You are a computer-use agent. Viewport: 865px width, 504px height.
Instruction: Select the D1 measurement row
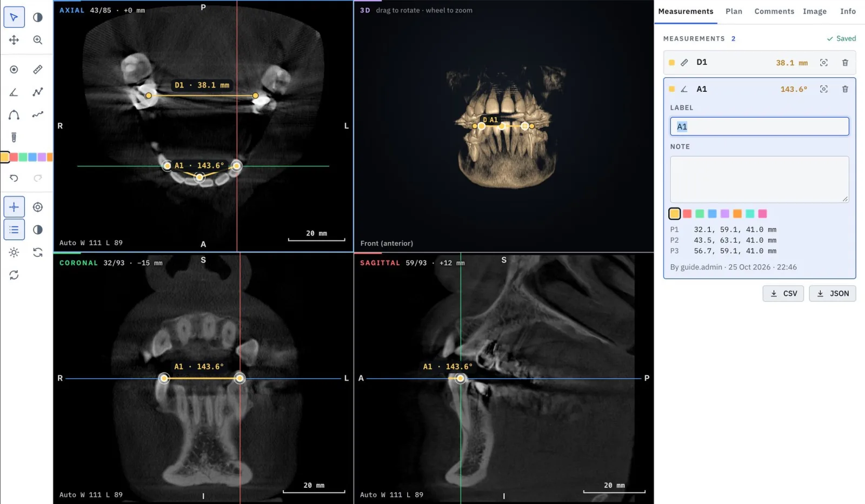760,63
